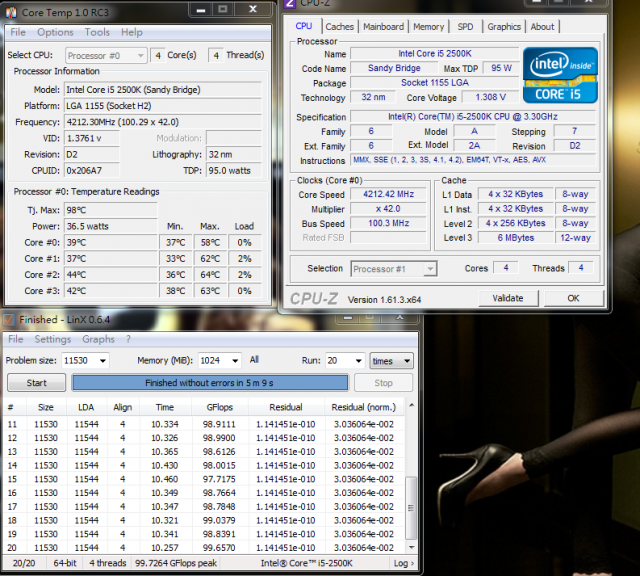Viewport: 640px width, 576px height.
Task: Click LinX title bar icon
Action: click(9, 320)
